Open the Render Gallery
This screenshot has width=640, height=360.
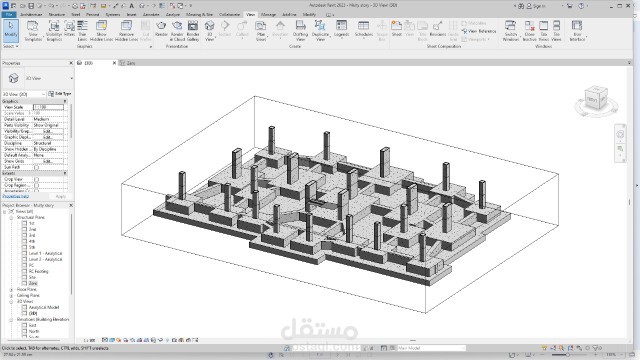point(193,31)
